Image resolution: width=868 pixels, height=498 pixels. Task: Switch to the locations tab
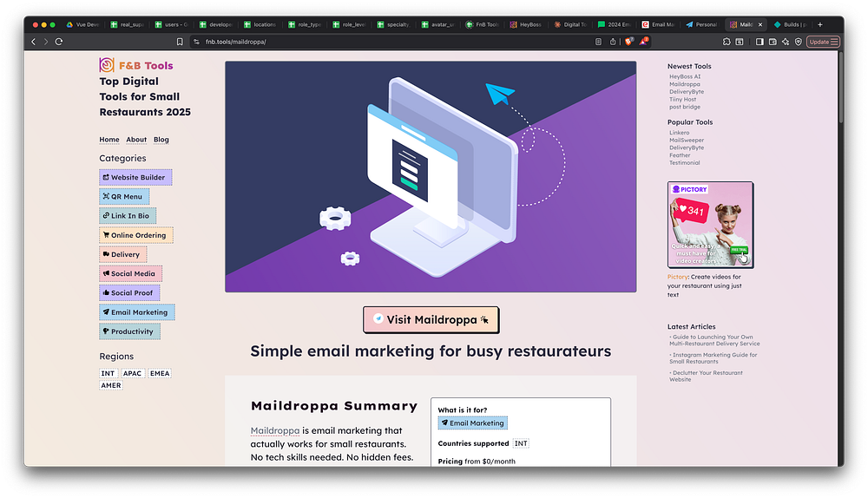click(x=260, y=24)
